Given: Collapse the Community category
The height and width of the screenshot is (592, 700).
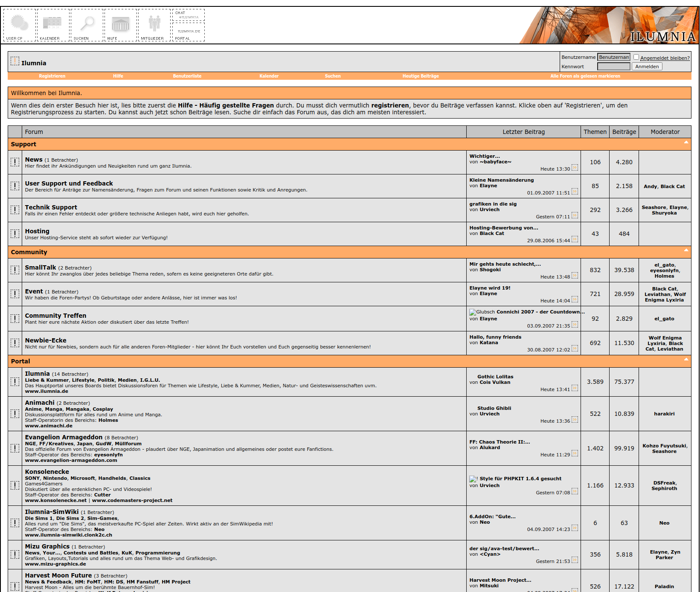Looking at the screenshot, I should 686,250.
